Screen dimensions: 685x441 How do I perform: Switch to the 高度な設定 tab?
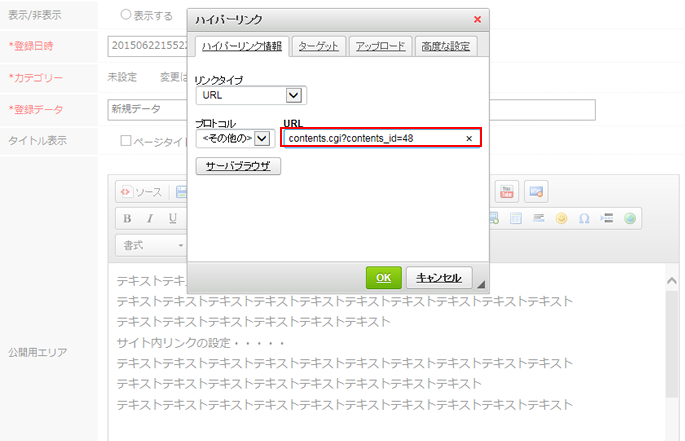click(x=446, y=46)
